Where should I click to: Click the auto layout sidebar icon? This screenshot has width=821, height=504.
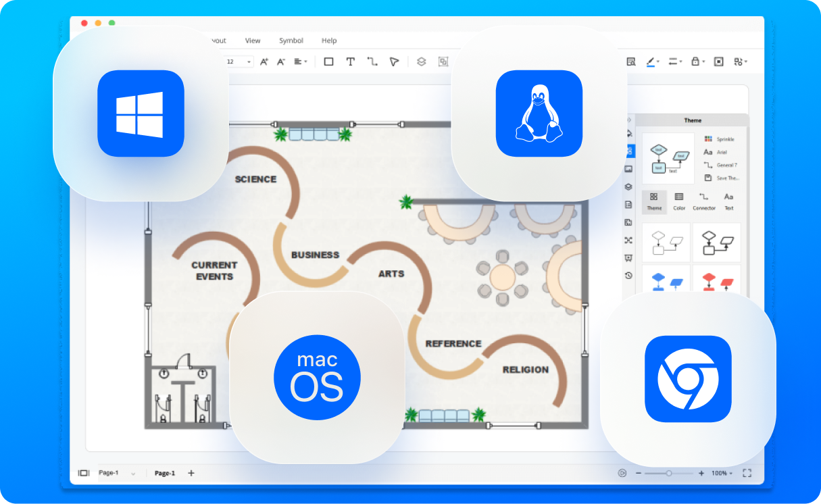628,240
